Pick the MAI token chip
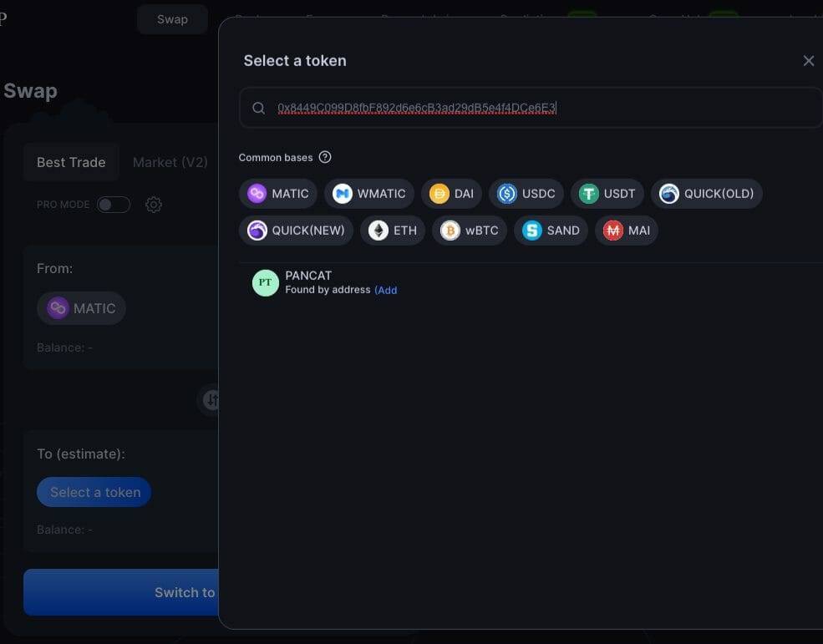This screenshot has height=644, width=823. click(x=626, y=231)
